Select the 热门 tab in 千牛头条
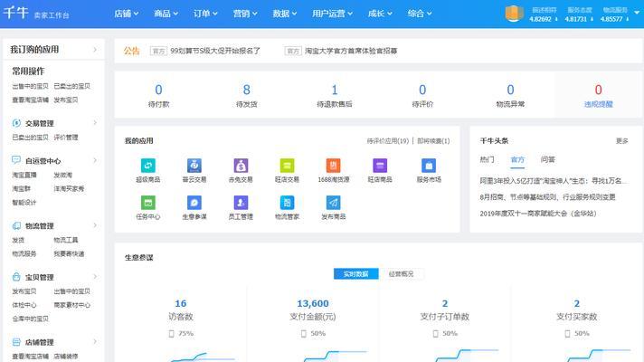The height and width of the screenshot is (362, 644). (488, 159)
